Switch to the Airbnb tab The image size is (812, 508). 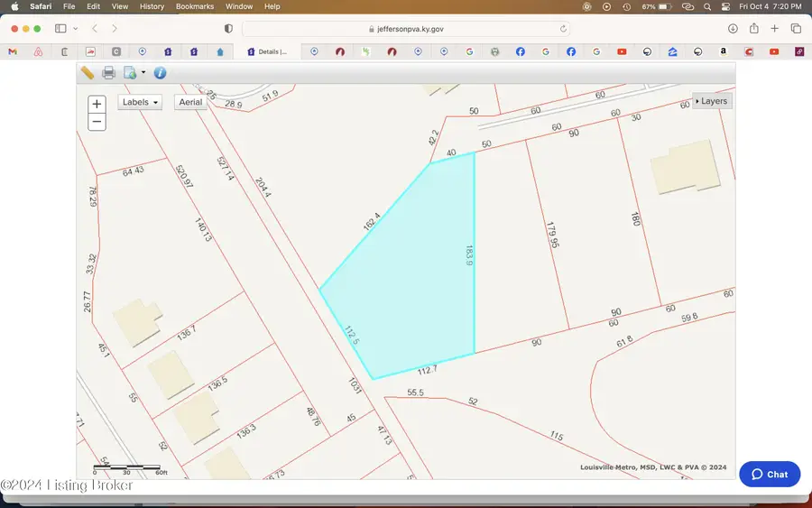[x=38, y=51]
